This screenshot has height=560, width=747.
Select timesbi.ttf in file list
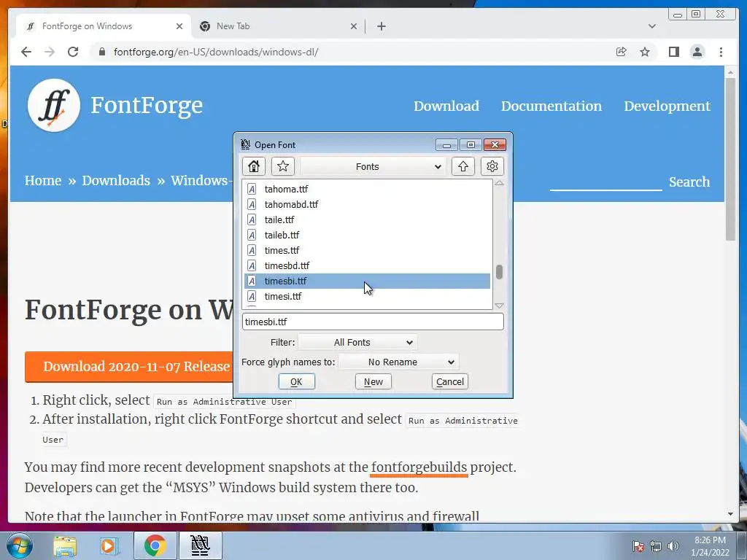coord(367,281)
